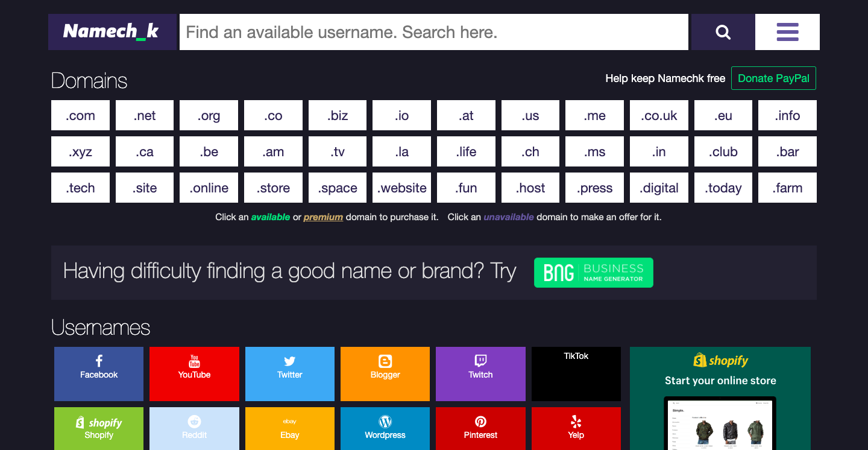Viewport: 868px width, 450px height.
Task: Check username on Wordpress tile
Action: tap(385, 429)
